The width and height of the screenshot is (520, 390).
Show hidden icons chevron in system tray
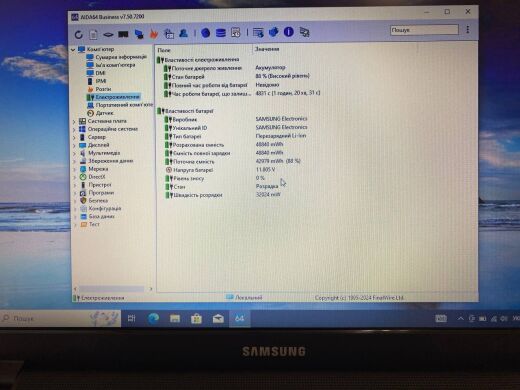[460, 319]
